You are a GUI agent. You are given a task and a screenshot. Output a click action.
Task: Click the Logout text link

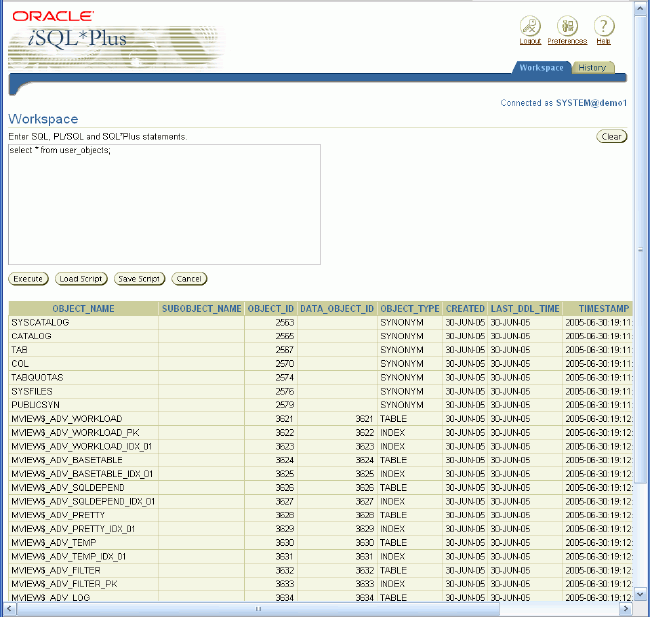click(x=530, y=42)
